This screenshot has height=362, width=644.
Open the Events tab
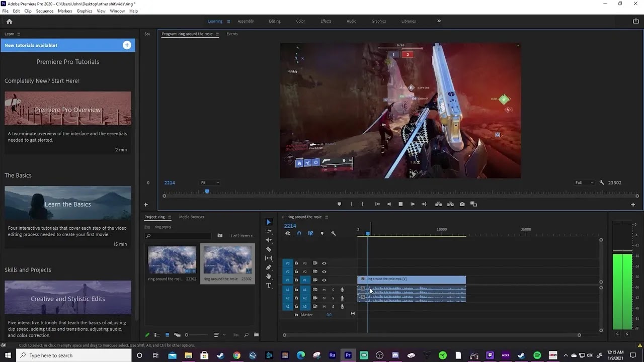coord(232,34)
